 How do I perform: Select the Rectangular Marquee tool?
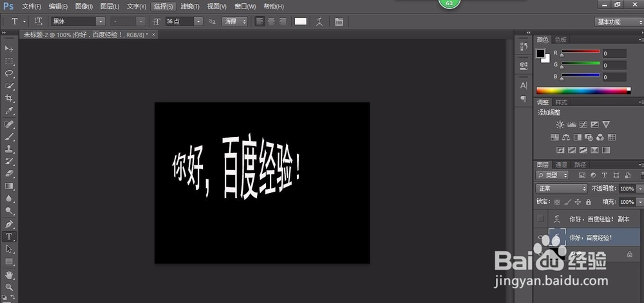9,61
